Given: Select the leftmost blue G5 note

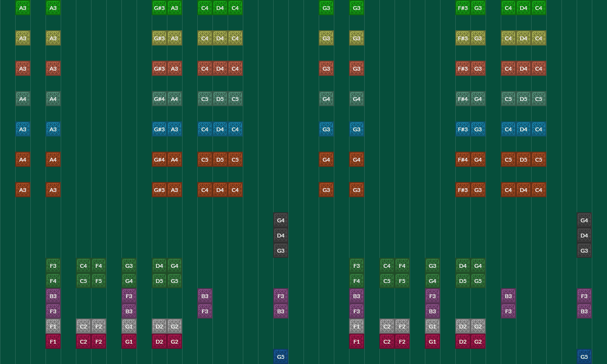Looking at the screenshot, I should point(281,356).
